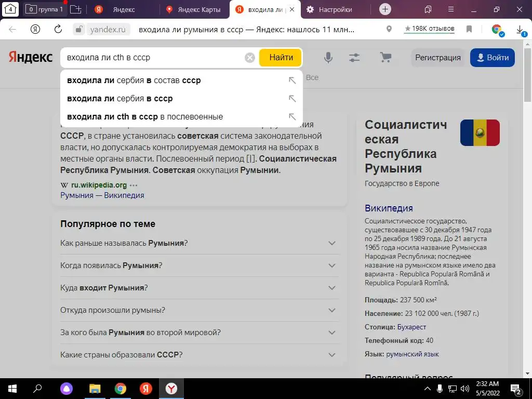Focus the search query field
Screen dimensions: 532x399
click(154, 57)
